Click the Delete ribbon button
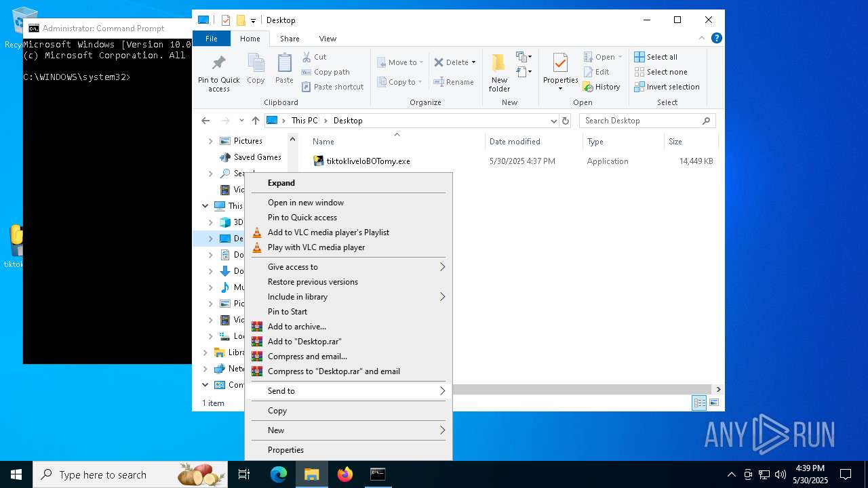 [x=454, y=62]
